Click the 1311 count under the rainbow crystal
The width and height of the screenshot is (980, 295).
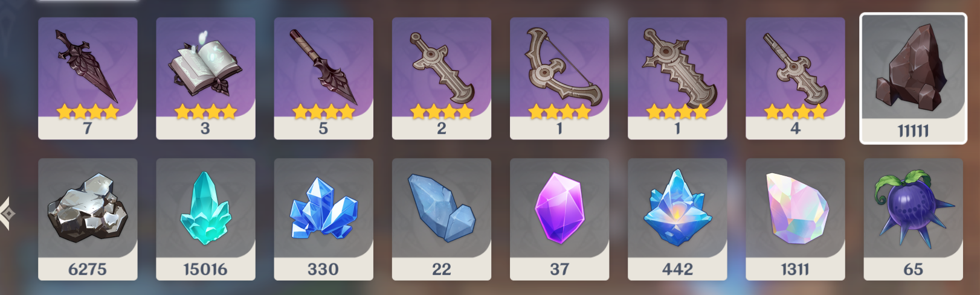795,269
